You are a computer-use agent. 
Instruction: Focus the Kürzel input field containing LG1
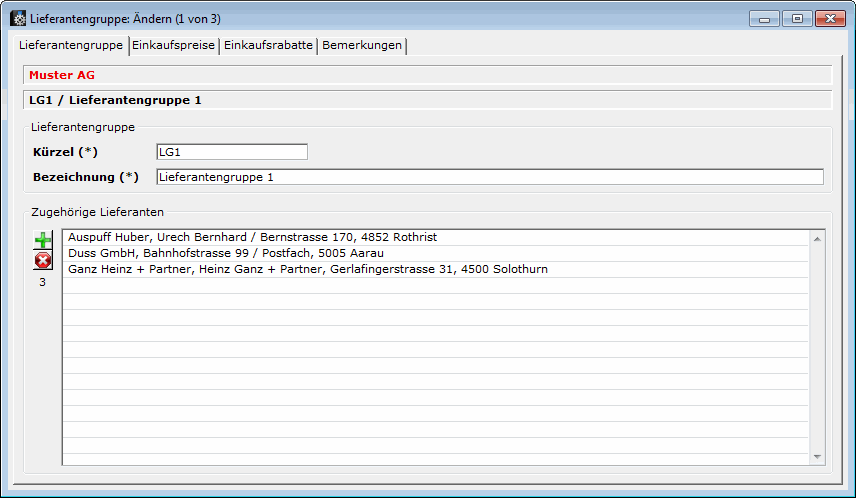(x=231, y=152)
